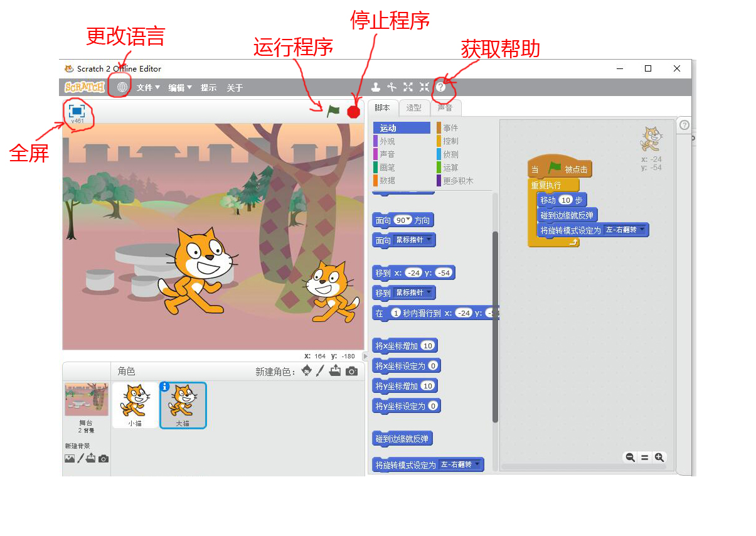Click the globe language icon
Image resolution: width=756 pixels, height=536 pixels.
pos(122,87)
